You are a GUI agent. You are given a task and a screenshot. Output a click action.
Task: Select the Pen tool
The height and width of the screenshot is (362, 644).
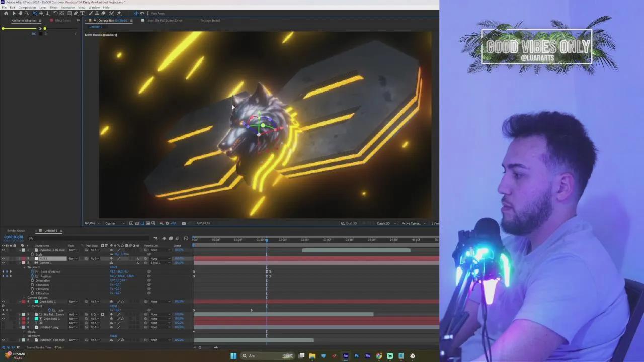pyautogui.click(x=76, y=13)
